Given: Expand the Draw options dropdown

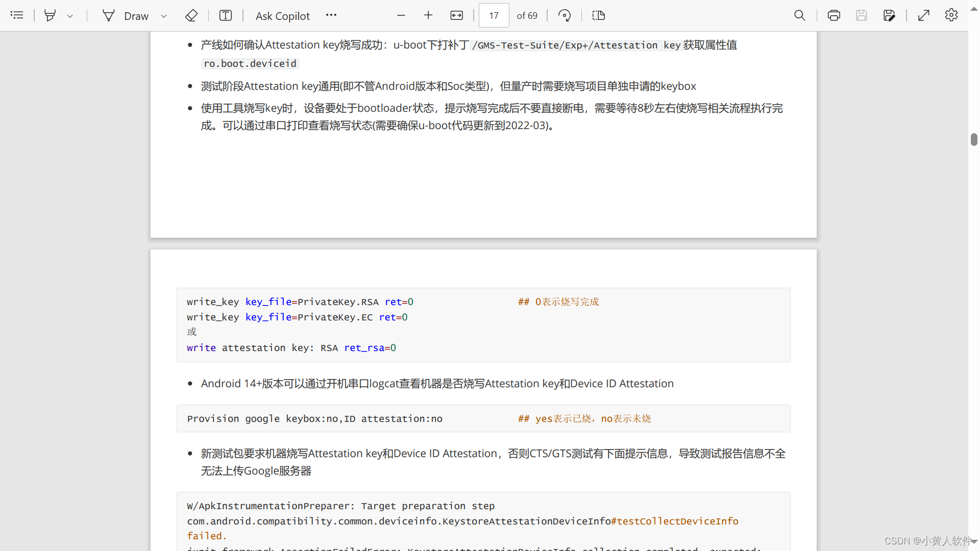Looking at the screenshot, I should [164, 16].
